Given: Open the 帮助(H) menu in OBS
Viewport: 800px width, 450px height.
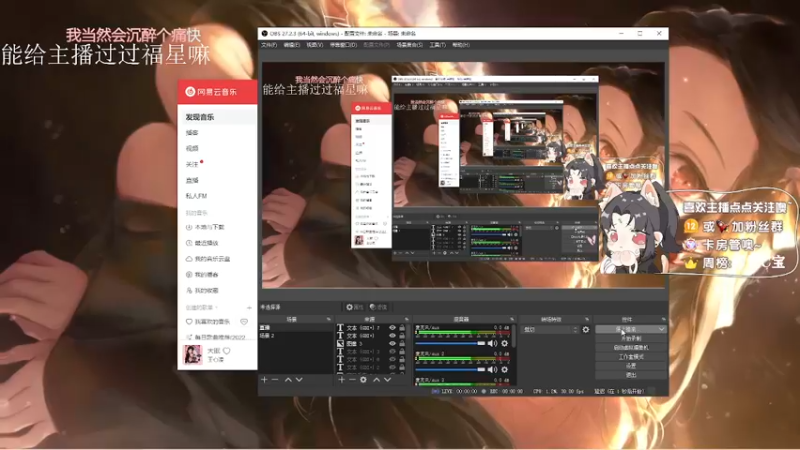Looking at the screenshot, I should click(x=461, y=45).
